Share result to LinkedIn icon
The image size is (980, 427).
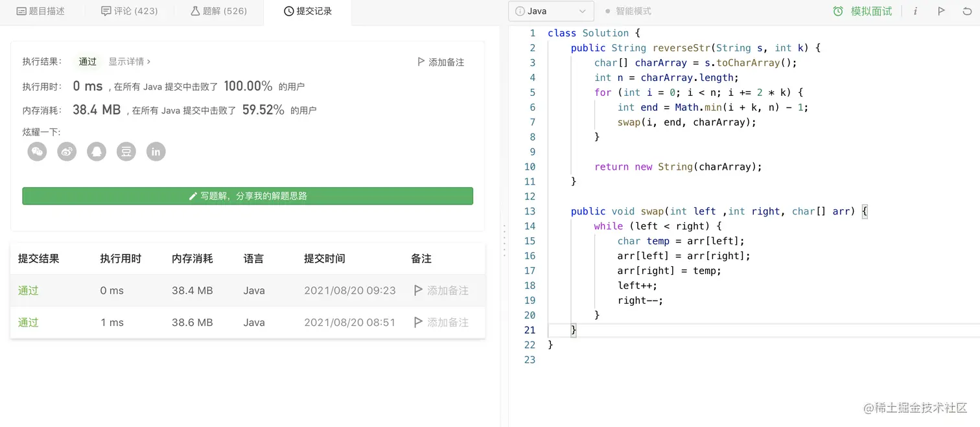point(156,152)
